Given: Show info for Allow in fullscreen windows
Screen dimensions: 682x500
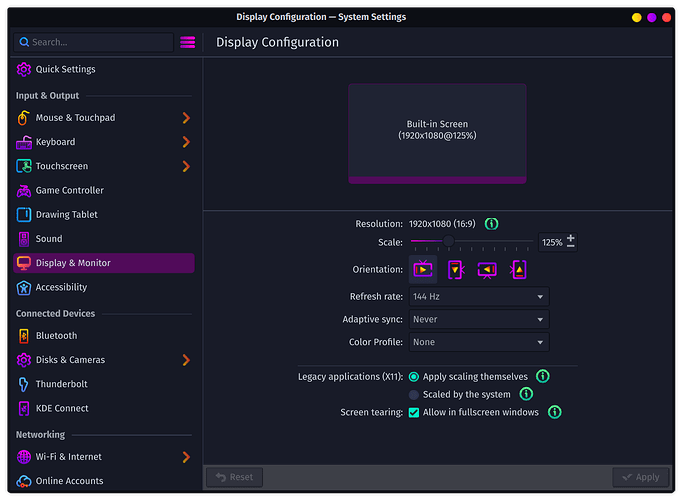Looking at the screenshot, I should (x=554, y=412).
